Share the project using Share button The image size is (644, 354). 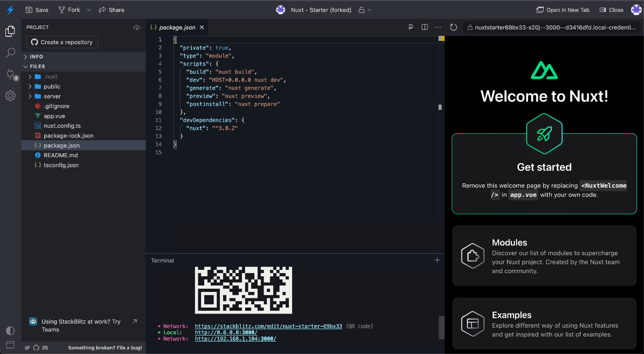pyautogui.click(x=111, y=10)
